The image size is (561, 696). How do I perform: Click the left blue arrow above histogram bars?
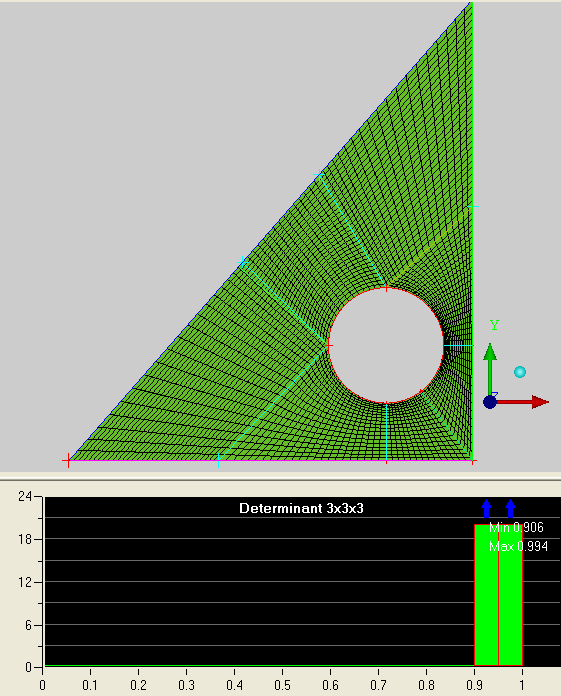coord(486,508)
